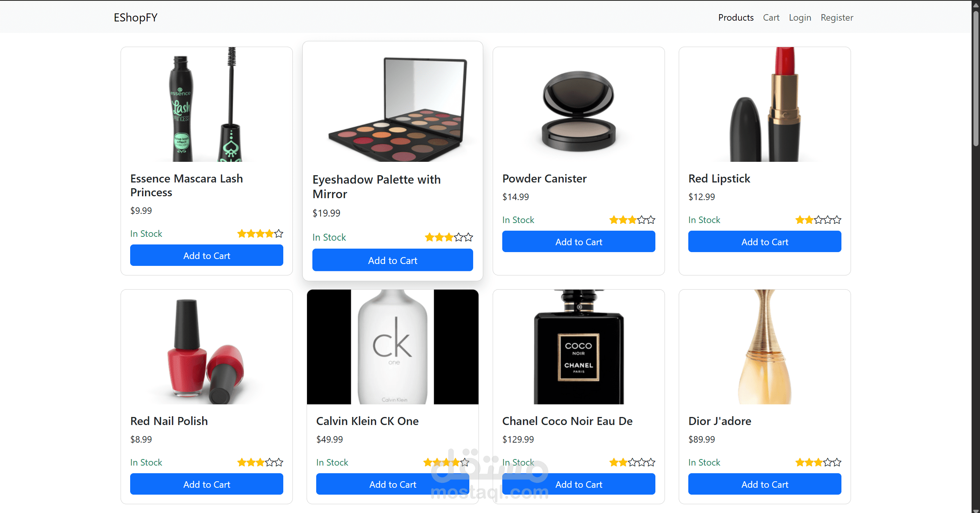The width and height of the screenshot is (980, 513).
Task: Add Powder Canister to cart
Action: coord(578,242)
